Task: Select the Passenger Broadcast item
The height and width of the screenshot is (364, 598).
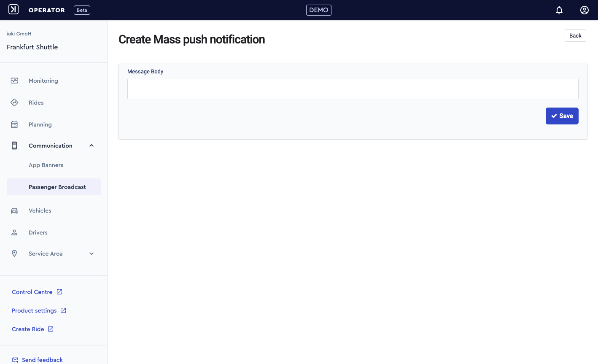Action: tap(54, 187)
